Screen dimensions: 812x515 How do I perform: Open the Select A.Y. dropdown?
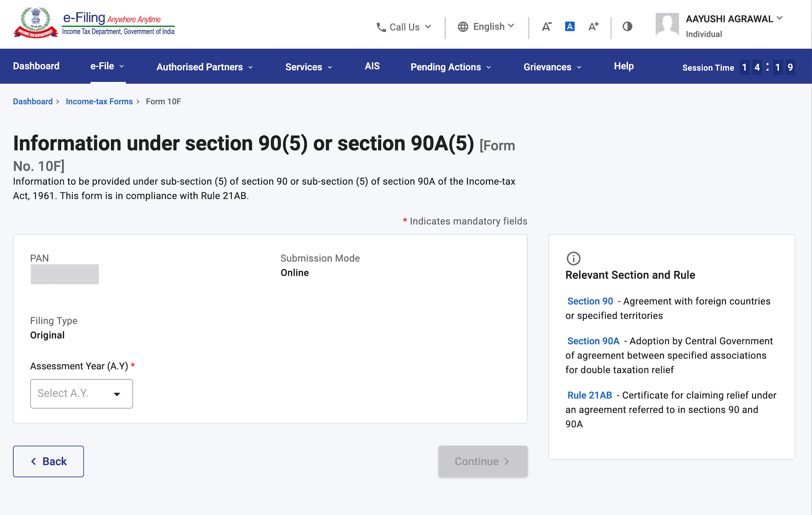click(81, 394)
